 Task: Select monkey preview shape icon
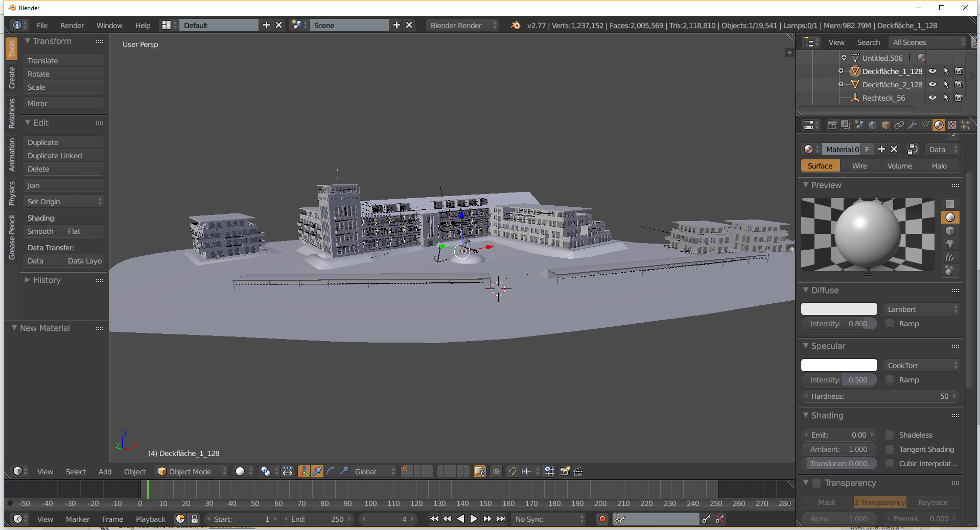pos(950,244)
